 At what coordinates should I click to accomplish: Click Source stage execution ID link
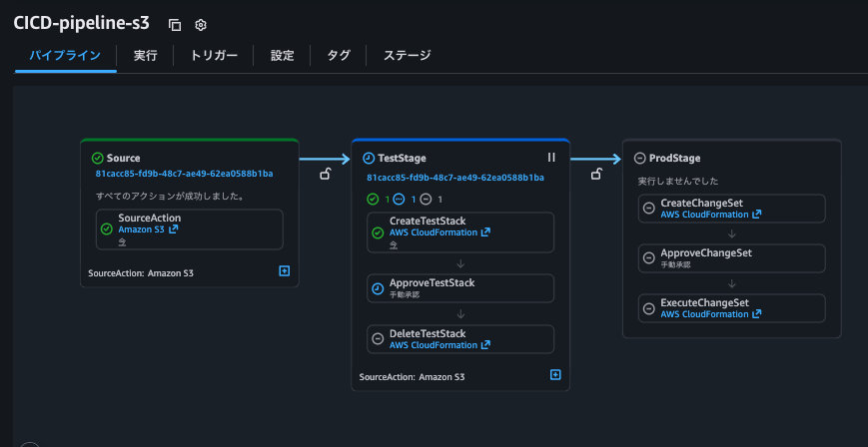[184, 174]
